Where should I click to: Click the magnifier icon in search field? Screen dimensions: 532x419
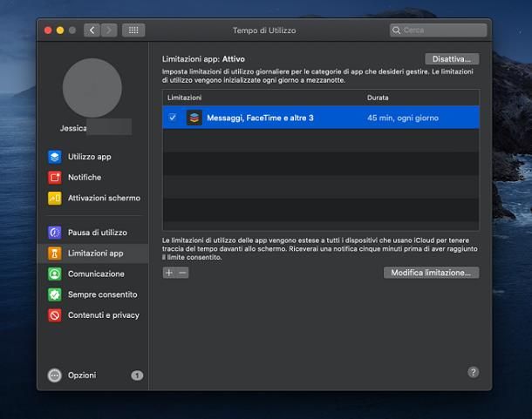396,30
